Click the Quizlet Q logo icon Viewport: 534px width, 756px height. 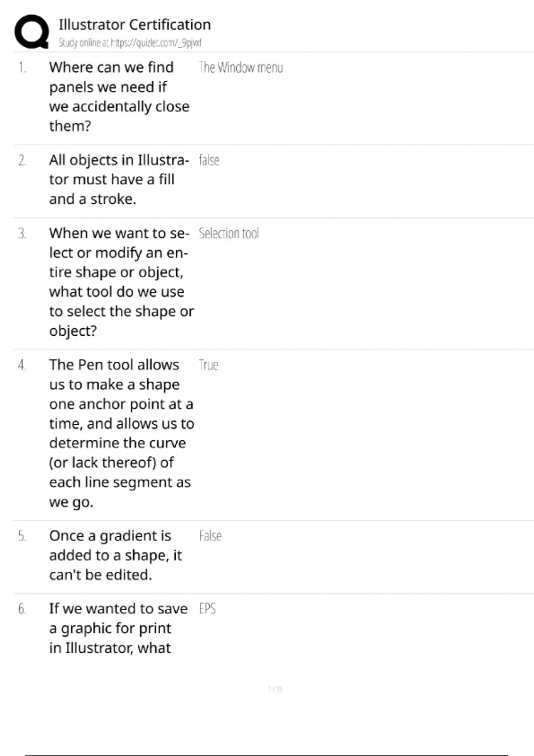click(x=32, y=32)
